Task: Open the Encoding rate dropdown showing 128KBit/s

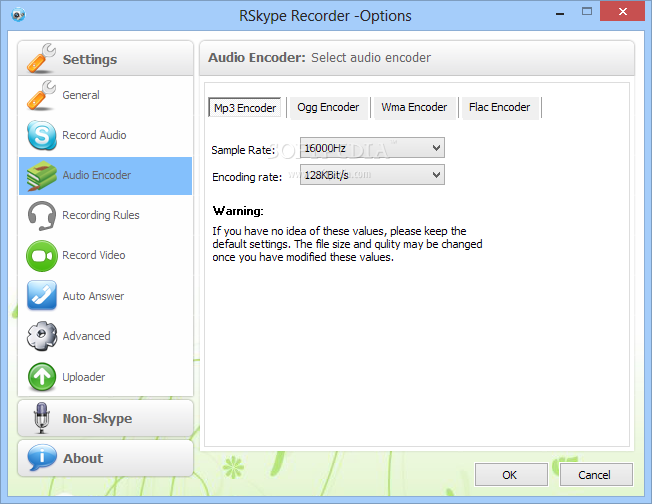Action: 372,175
